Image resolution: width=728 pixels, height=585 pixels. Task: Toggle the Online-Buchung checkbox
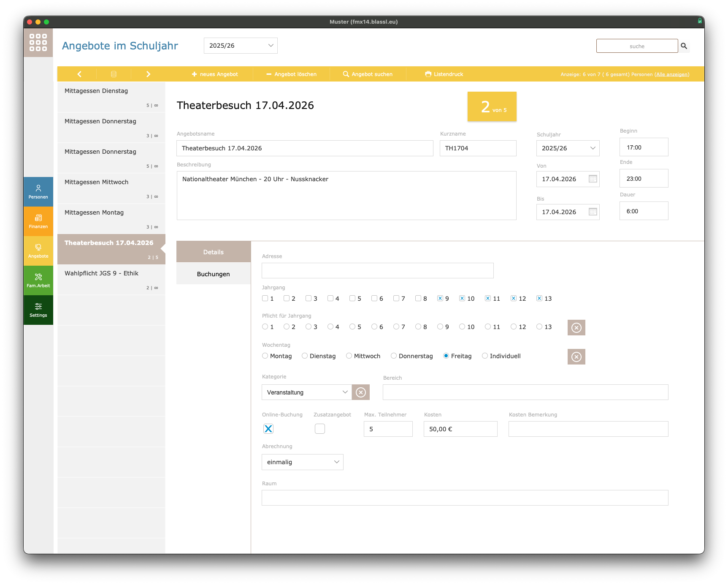click(268, 429)
